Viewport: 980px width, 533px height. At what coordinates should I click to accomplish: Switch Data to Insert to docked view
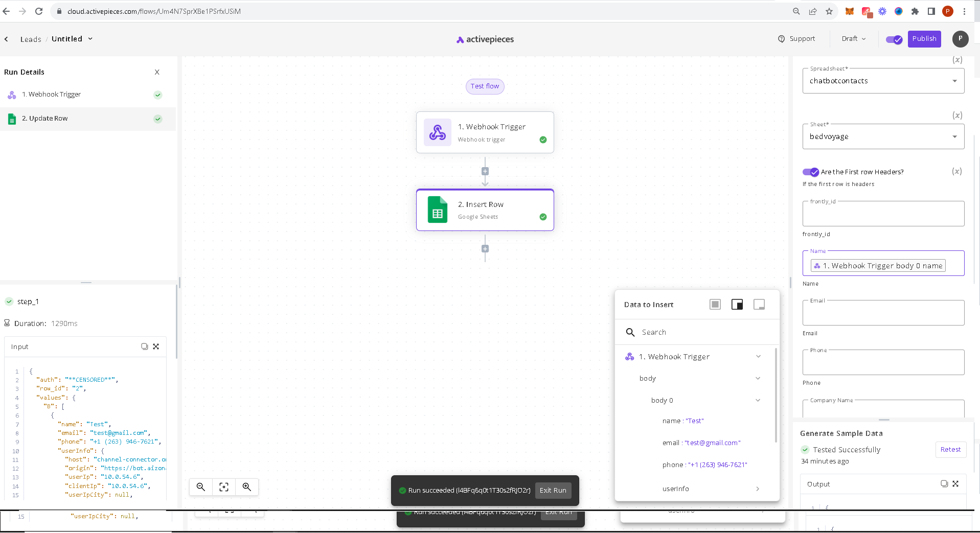(x=737, y=305)
